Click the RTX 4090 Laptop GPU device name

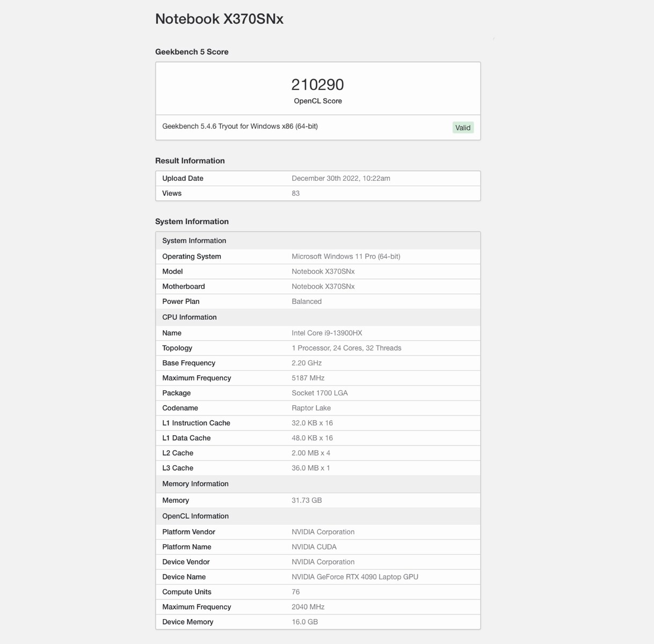point(355,577)
